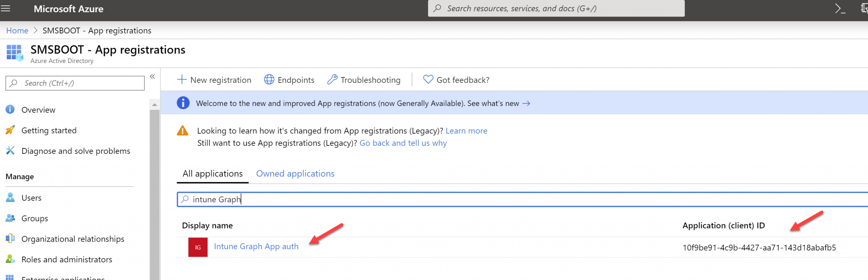
Task: Open Overview in the sidebar
Action: (x=38, y=110)
